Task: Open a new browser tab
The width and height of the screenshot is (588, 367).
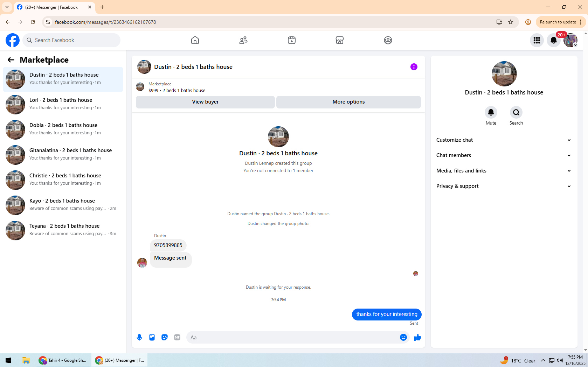Action: pyautogui.click(x=102, y=7)
